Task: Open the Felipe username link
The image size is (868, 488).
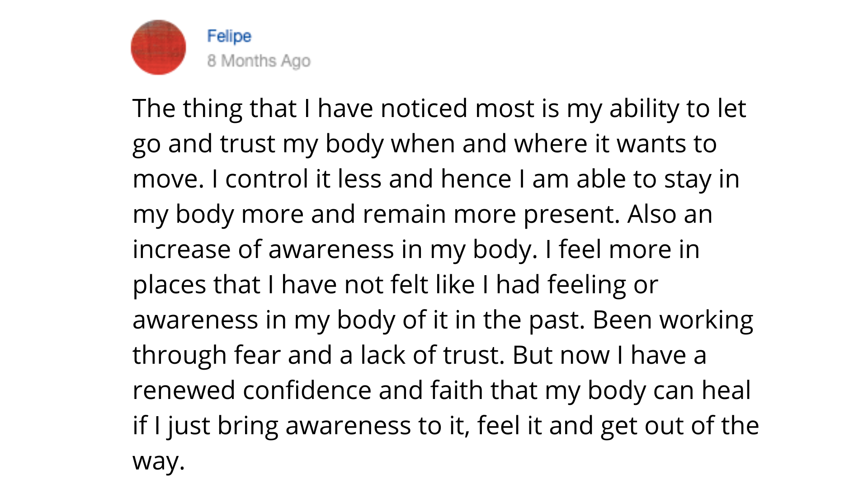Action: (229, 36)
